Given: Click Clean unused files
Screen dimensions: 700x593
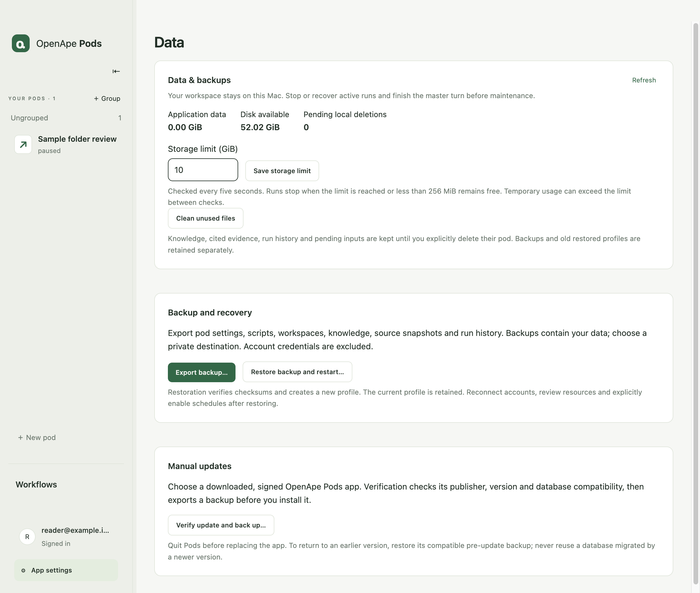Looking at the screenshot, I should [206, 218].
